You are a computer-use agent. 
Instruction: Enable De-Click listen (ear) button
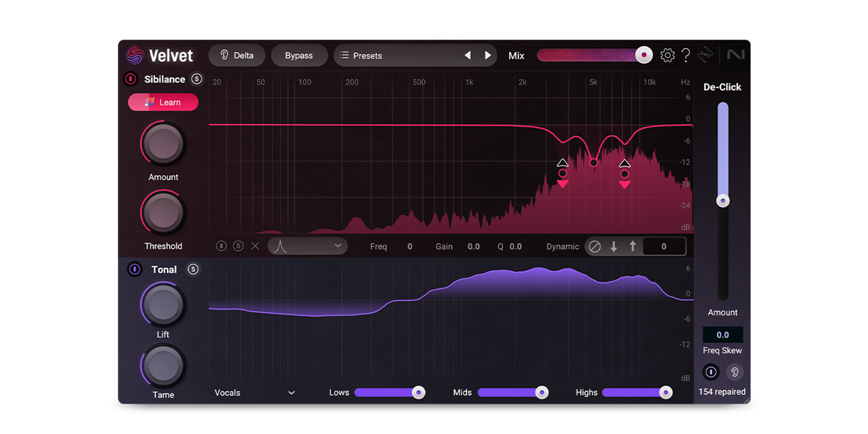(x=734, y=372)
